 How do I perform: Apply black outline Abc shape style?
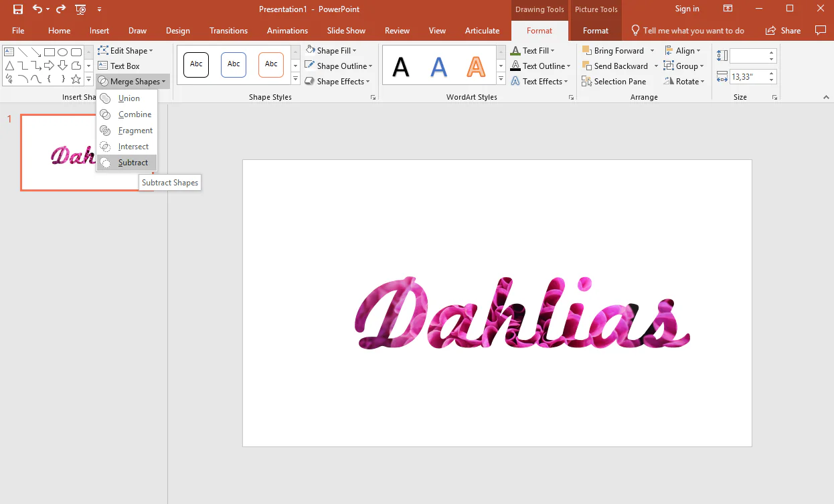coord(196,65)
